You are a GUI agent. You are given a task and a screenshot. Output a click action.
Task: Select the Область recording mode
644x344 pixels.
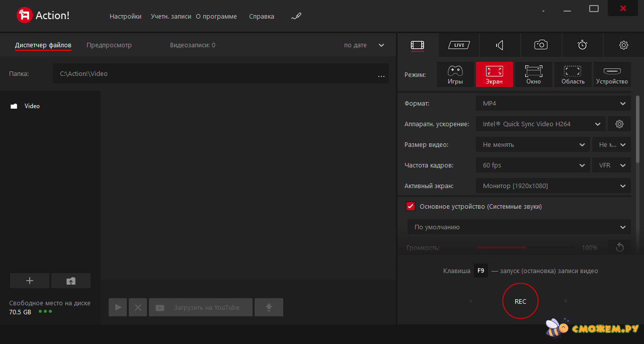(573, 74)
